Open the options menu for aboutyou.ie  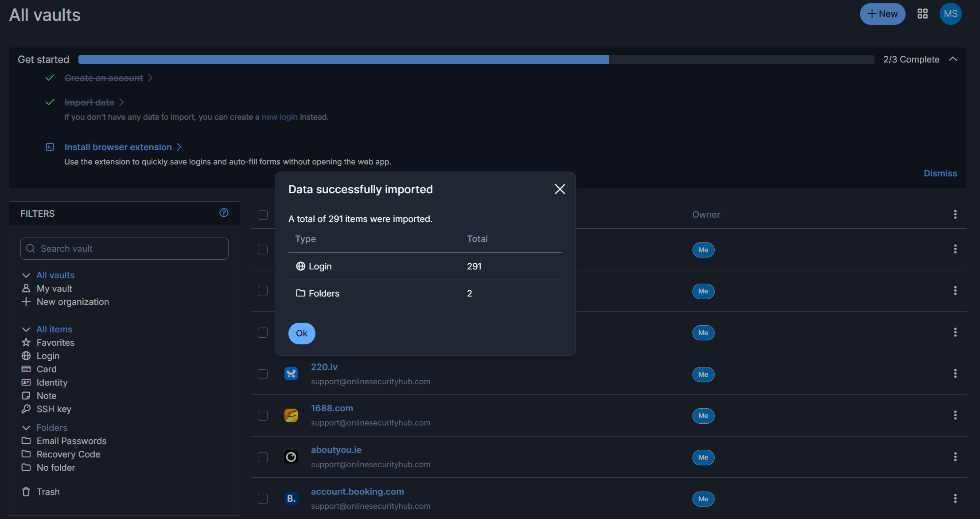tap(955, 457)
